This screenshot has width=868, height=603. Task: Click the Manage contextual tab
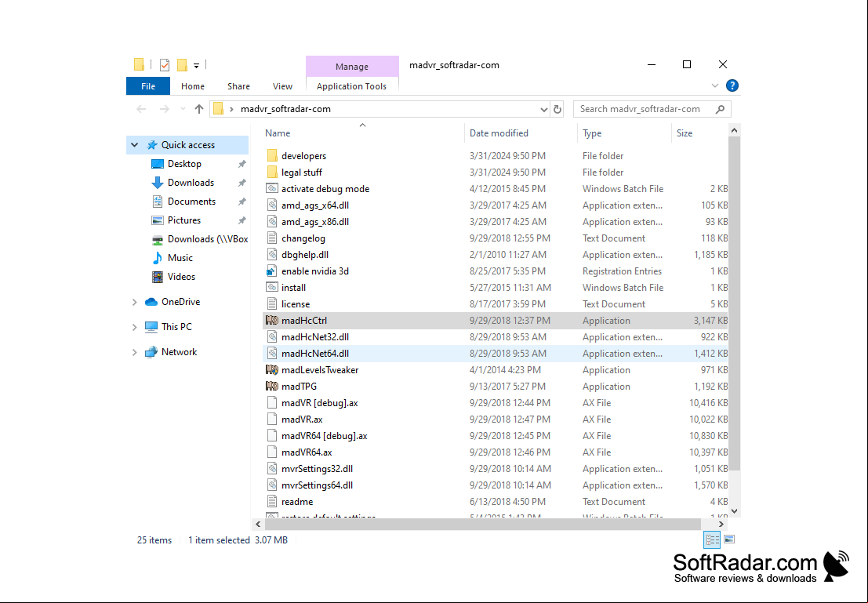[x=352, y=67]
